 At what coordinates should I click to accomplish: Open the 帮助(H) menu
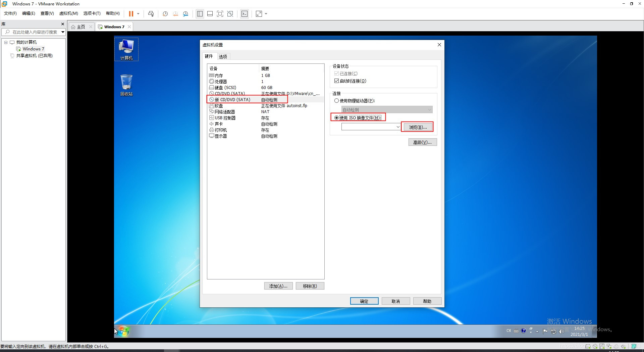point(113,13)
